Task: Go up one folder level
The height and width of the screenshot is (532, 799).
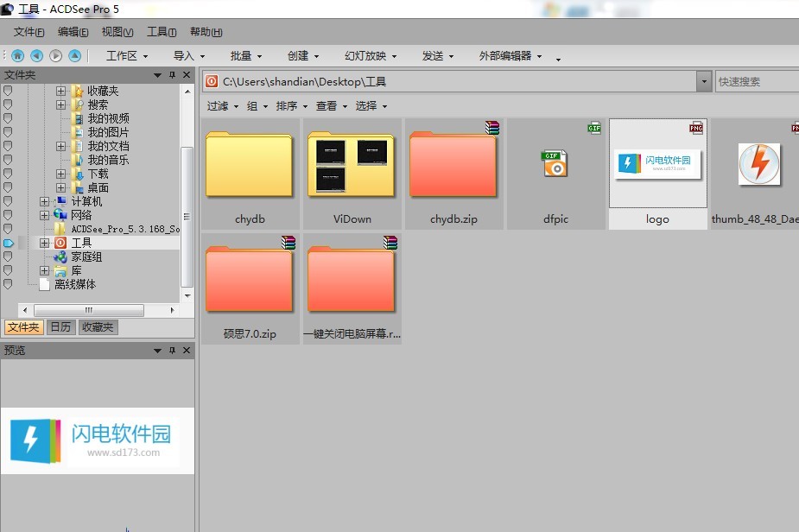Action: coord(75,55)
